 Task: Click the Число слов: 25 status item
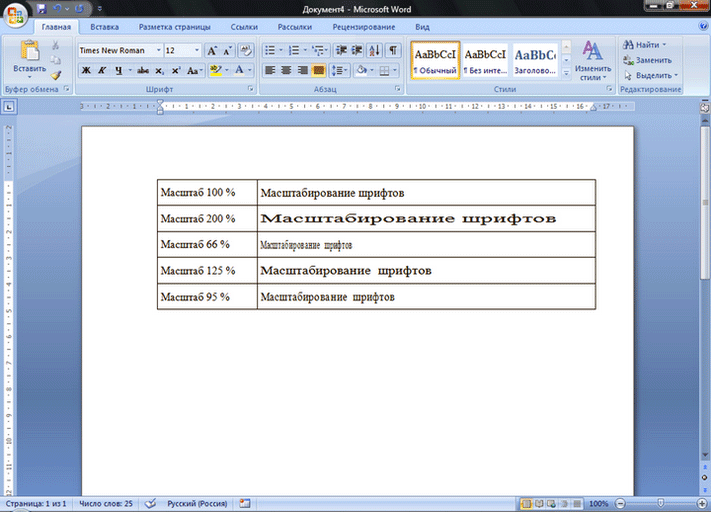pos(106,503)
